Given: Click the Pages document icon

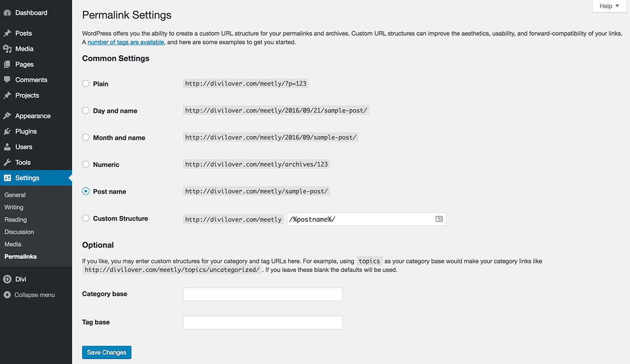Looking at the screenshot, I should [x=7, y=64].
